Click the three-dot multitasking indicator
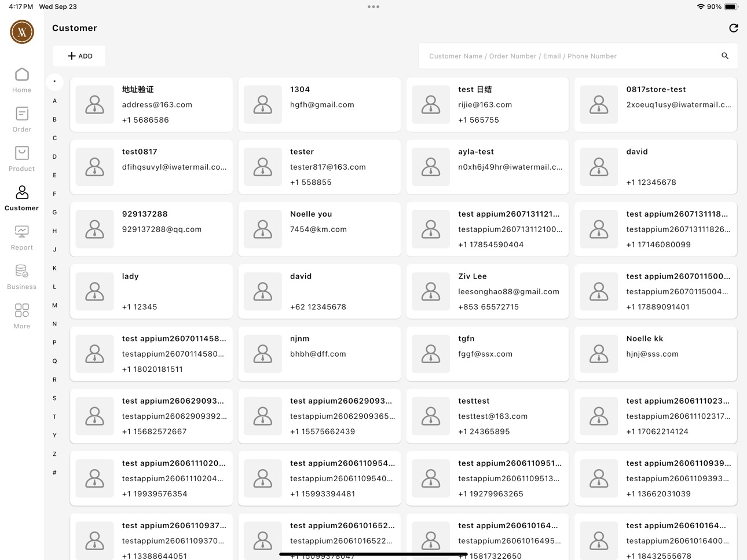This screenshot has height=560, width=747. coord(373,7)
